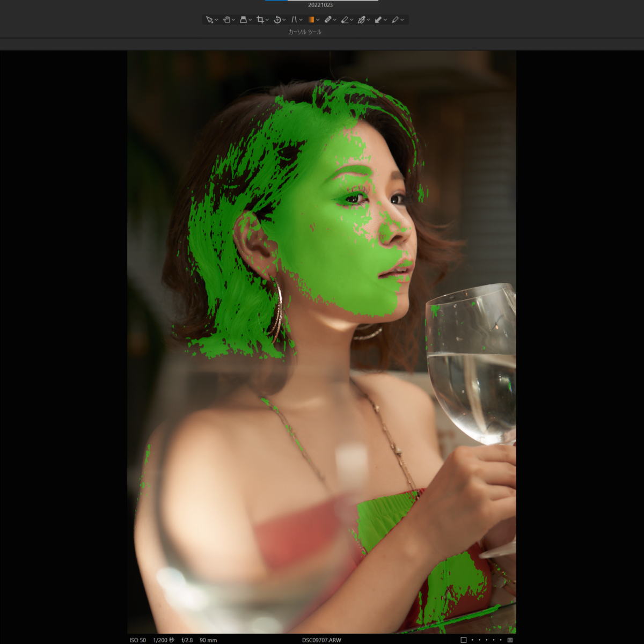Select the color picker eyedropper tool
The width and height of the screenshot is (644, 644).
click(x=361, y=20)
